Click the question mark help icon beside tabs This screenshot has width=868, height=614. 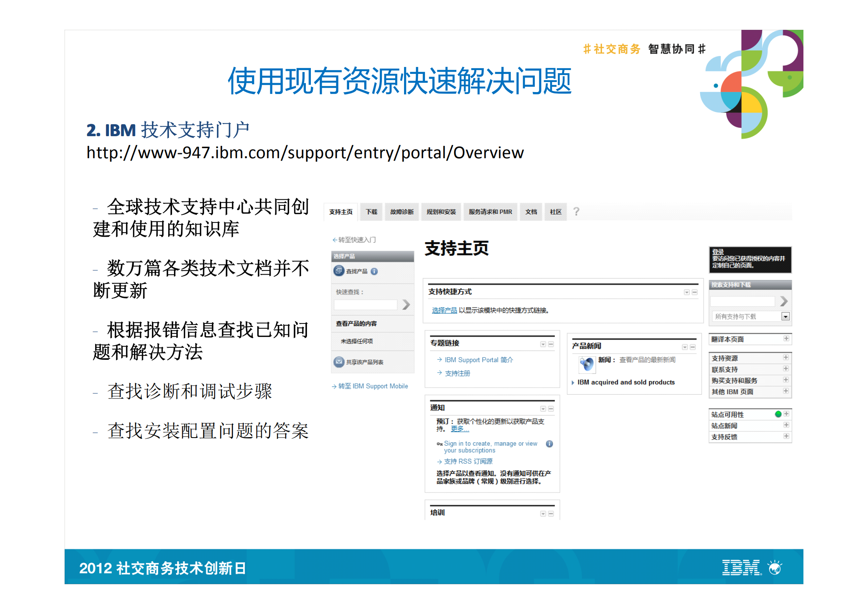point(576,212)
